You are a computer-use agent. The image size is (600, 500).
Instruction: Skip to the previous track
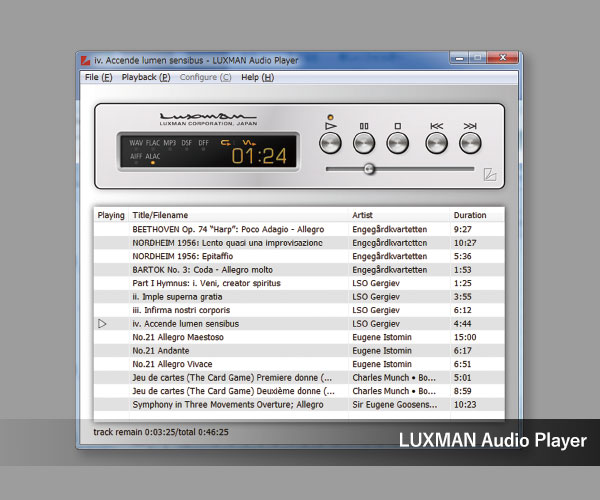[437, 142]
